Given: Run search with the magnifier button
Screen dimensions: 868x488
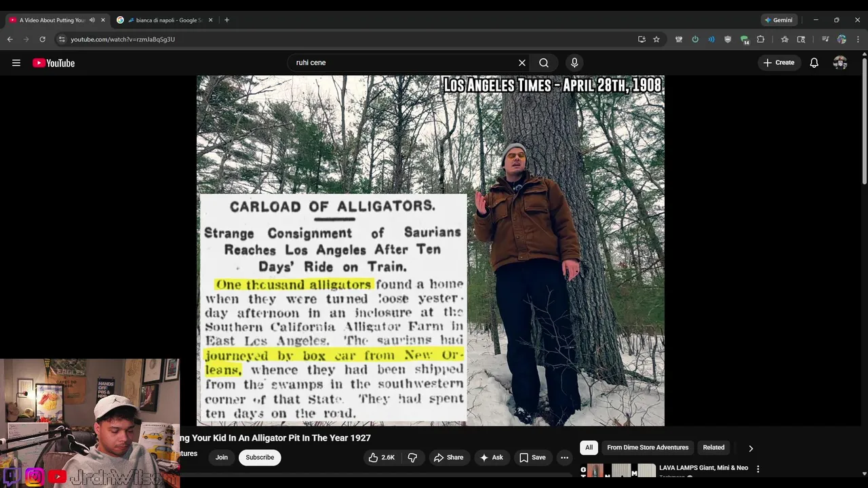Looking at the screenshot, I should [x=544, y=62].
